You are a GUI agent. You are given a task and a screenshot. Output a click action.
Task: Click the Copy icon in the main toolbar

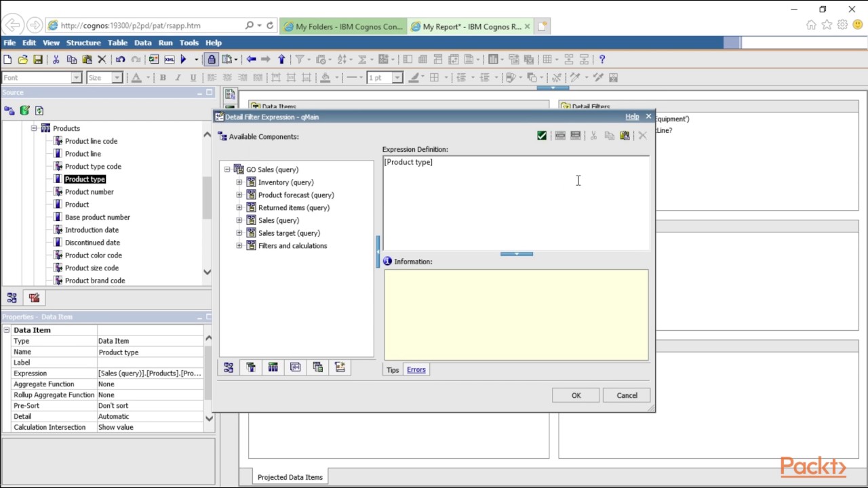click(x=71, y=60)
